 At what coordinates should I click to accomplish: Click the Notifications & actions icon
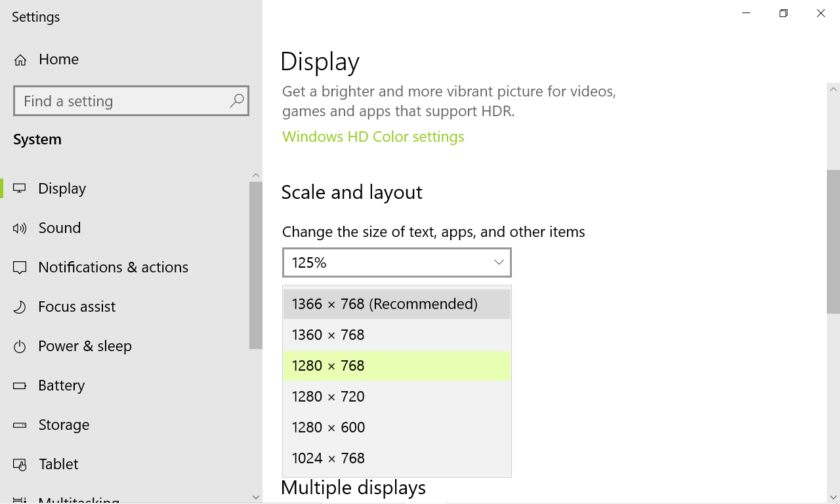click(x=20, y=268)
